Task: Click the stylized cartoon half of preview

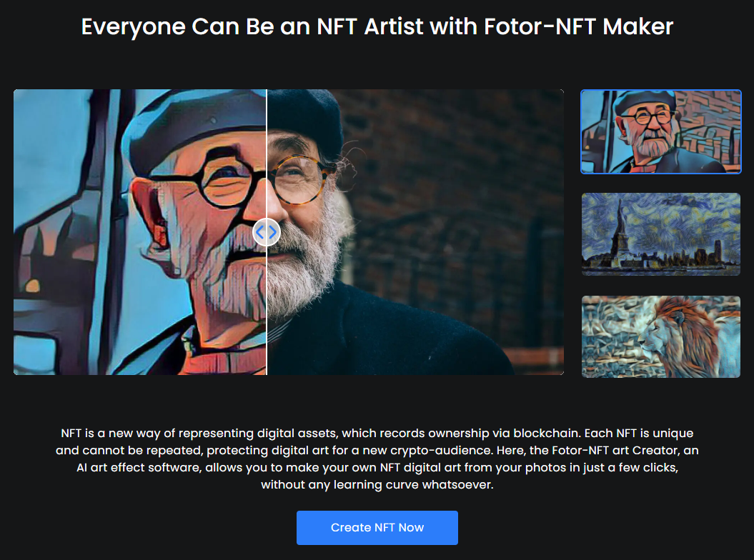Action: point(139,231)
